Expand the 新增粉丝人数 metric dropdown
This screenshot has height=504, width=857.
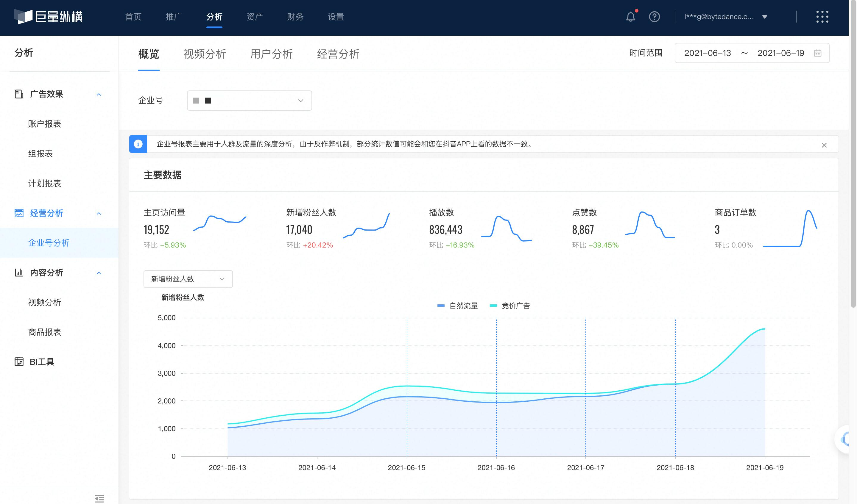pos(186,278)
